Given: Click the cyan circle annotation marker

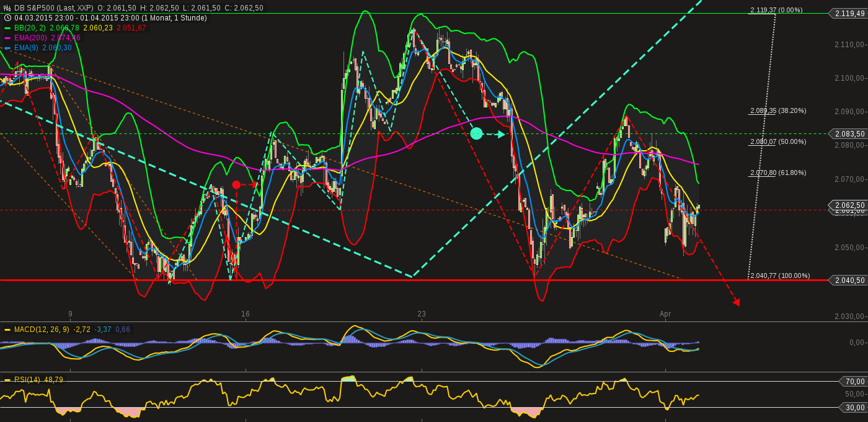Looking at the screenshot, I should click(x=476, y=133).
